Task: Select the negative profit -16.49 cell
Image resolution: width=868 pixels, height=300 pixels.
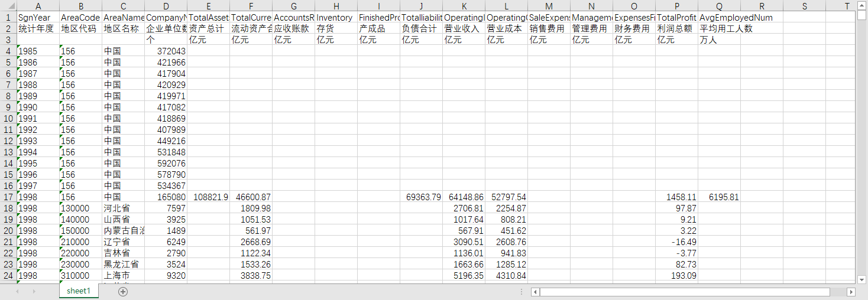Action: coord(677,242)
